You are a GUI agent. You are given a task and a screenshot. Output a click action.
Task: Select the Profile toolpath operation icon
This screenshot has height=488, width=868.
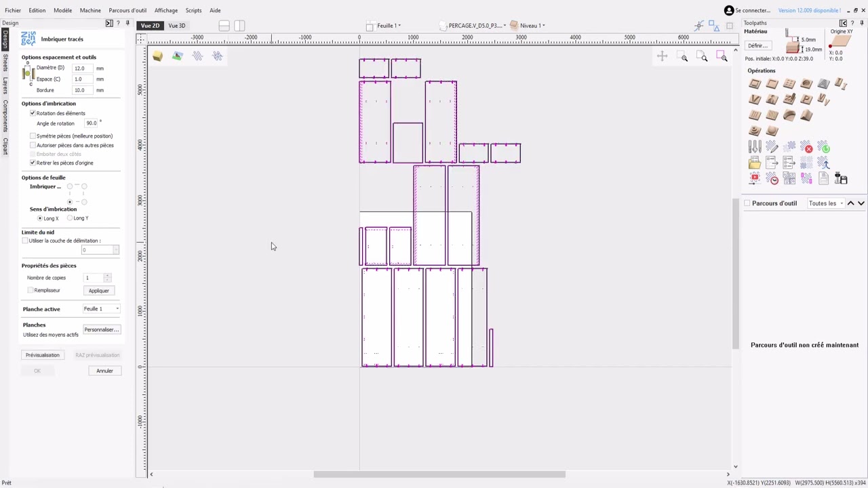pos(755,83)
